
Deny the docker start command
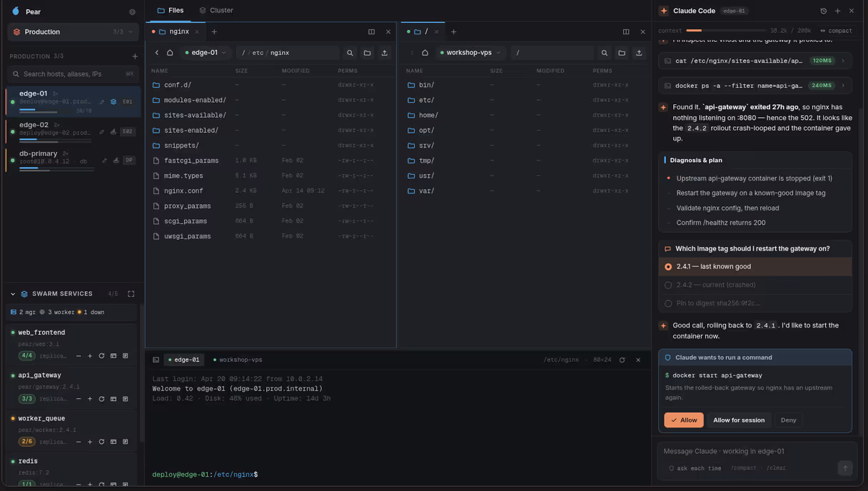[x=788, y=420]
